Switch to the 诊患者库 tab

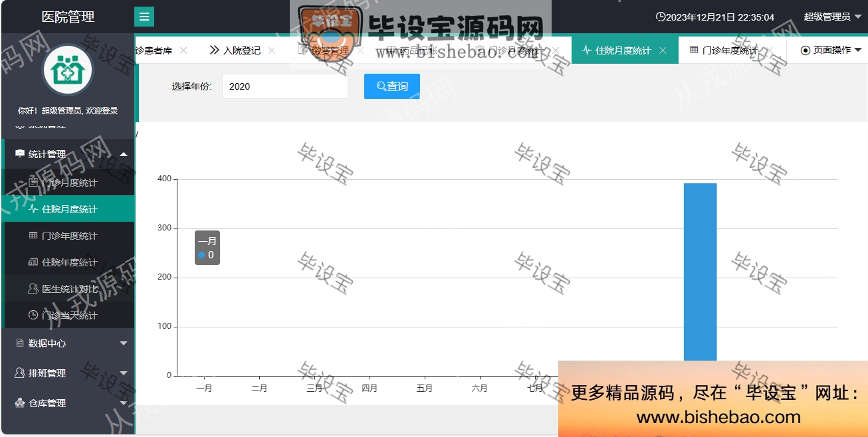click(154, 50)
